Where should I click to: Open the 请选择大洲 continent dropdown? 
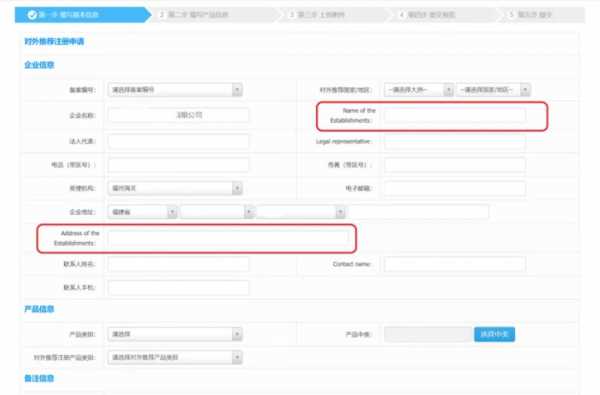click(x=419, y=90)
